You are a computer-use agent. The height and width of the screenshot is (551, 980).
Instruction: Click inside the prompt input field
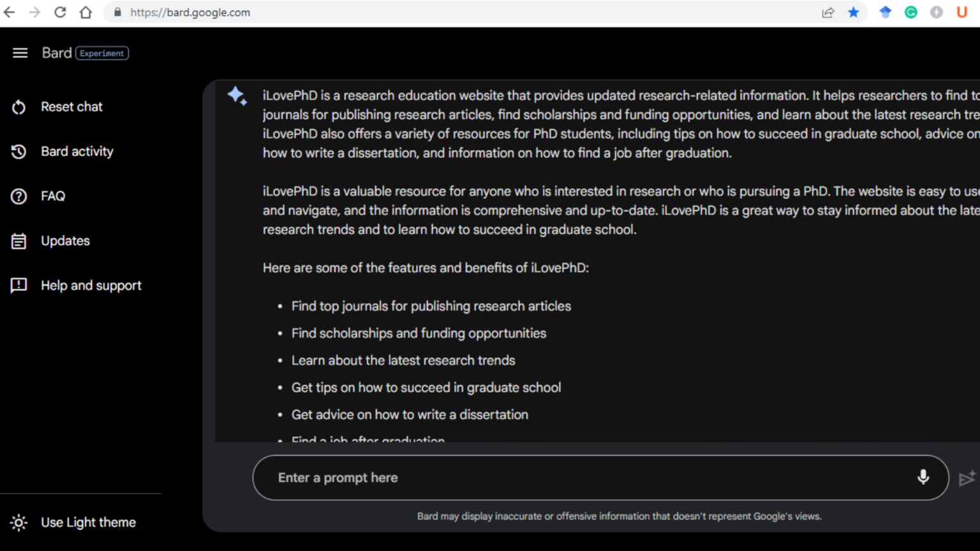510,477
